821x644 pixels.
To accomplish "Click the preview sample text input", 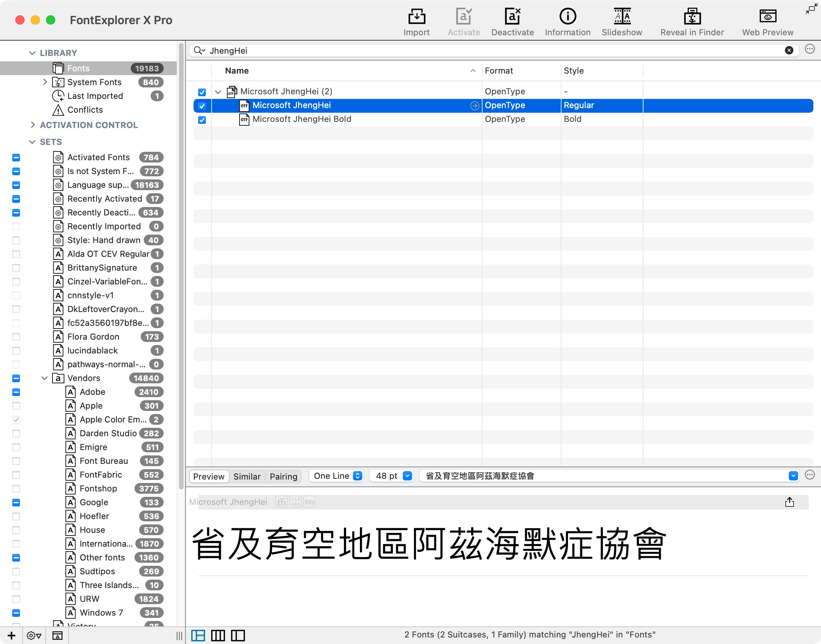I will pos(604,476).
